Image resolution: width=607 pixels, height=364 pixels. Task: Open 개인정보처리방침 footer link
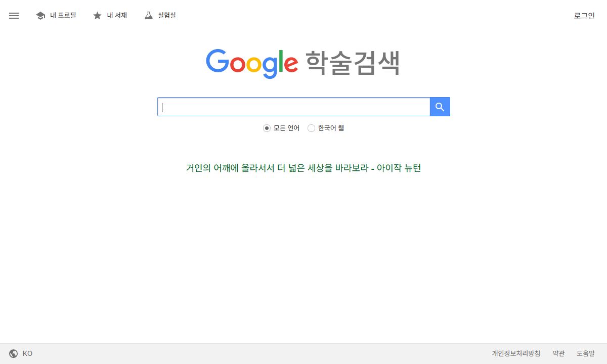tap(516, 354)
